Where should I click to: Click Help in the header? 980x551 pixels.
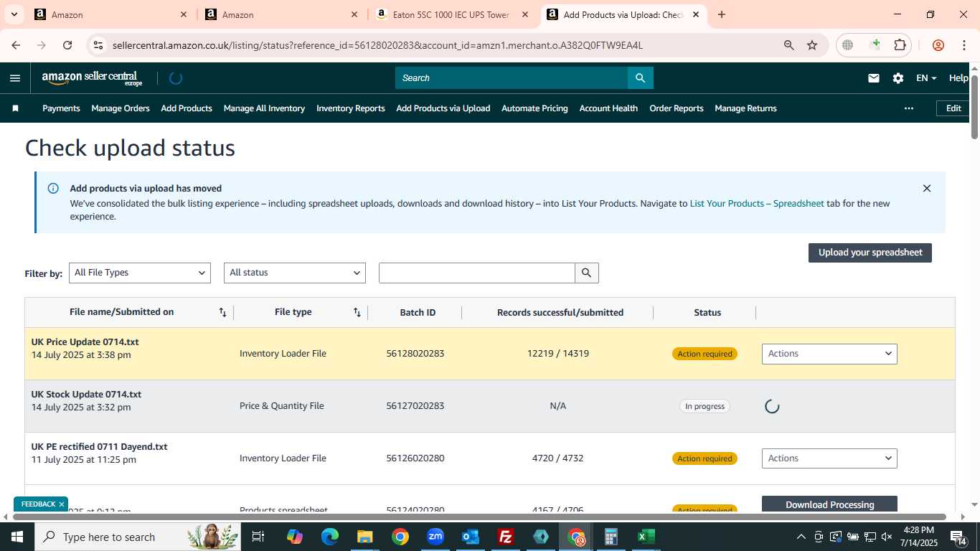(x=958, y=78)
